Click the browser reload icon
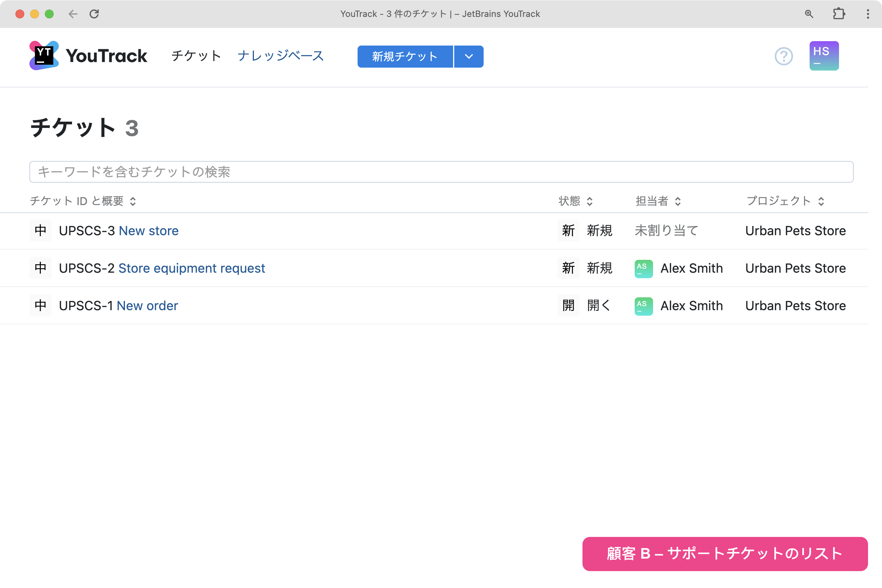The width and height of the screenshot is (882, 588). tap(94, 14)
